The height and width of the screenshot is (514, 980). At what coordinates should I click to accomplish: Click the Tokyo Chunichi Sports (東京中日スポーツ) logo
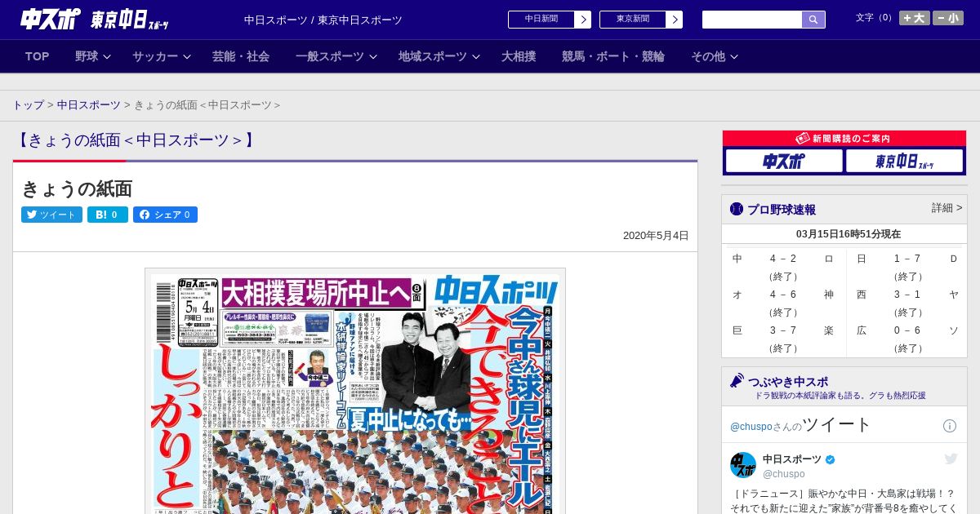[x=130, y=20]
